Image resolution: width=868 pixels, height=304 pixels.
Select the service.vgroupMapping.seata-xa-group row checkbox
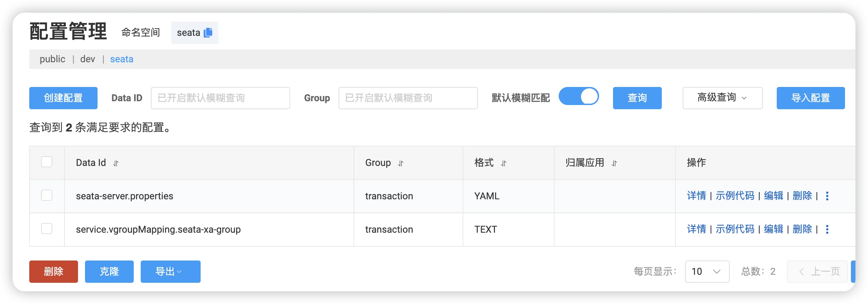pos(47,229)
